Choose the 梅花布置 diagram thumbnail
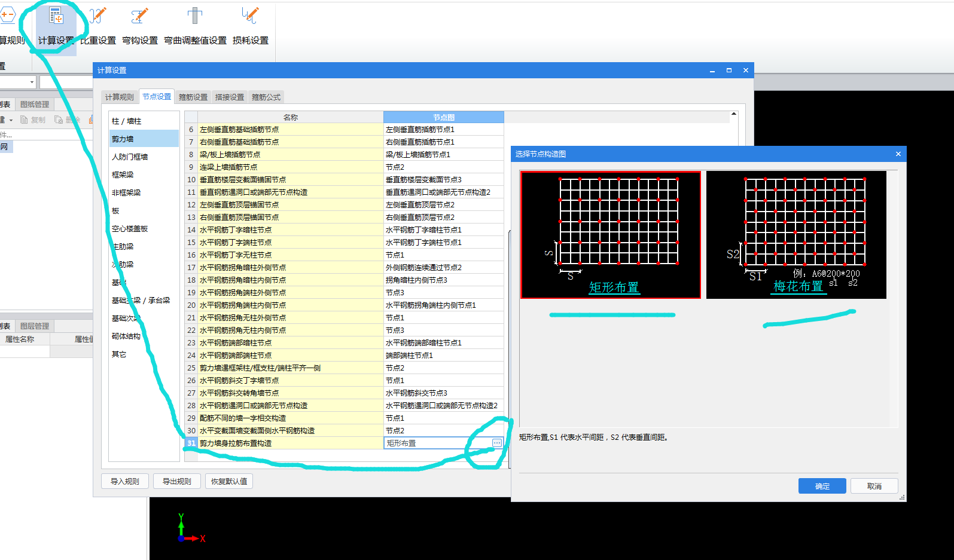954x560 pixels. pos(796,235)
